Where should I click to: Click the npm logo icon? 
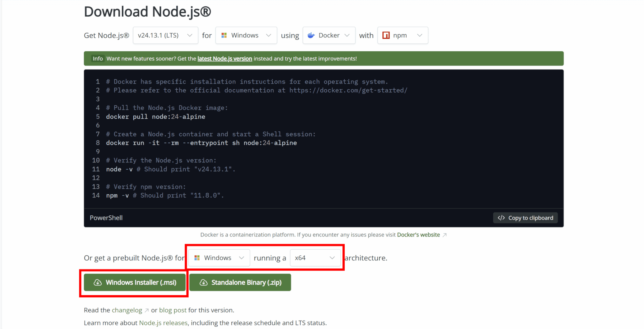386,35
